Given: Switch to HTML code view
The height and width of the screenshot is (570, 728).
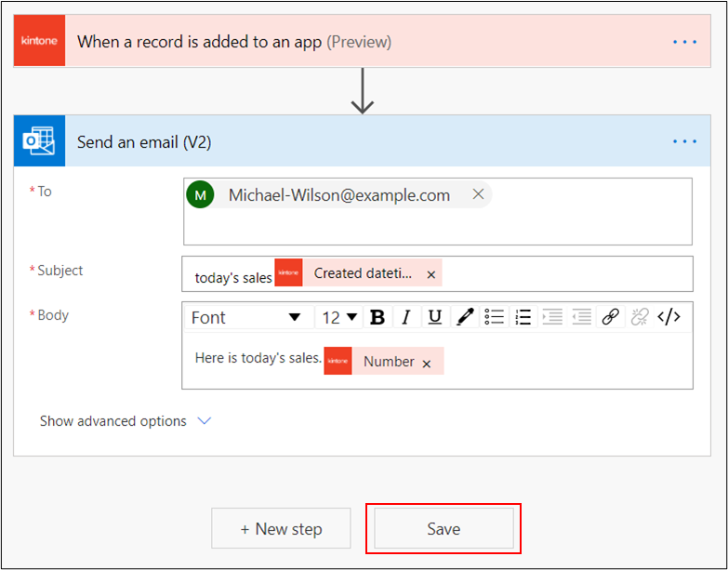Looking at the screenshot, I should (x=668, y=317).
